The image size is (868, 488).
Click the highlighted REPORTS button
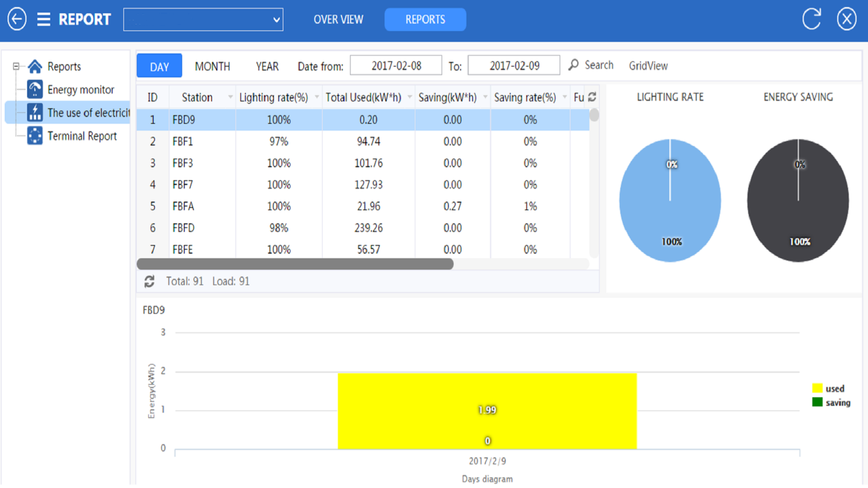click(x=425, y=19)
